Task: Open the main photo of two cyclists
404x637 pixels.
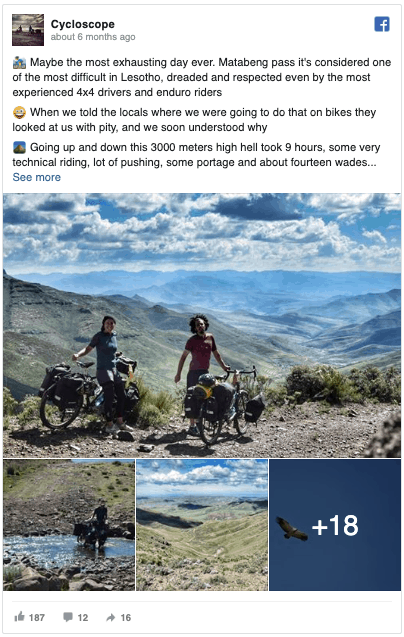Action: coord(202,325)
